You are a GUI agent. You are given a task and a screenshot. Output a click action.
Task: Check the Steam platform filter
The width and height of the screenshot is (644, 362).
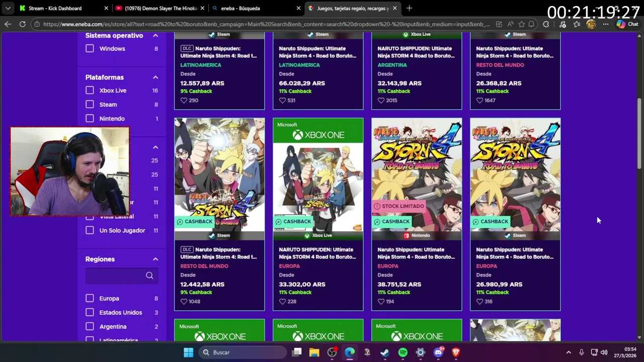[90, 105]
